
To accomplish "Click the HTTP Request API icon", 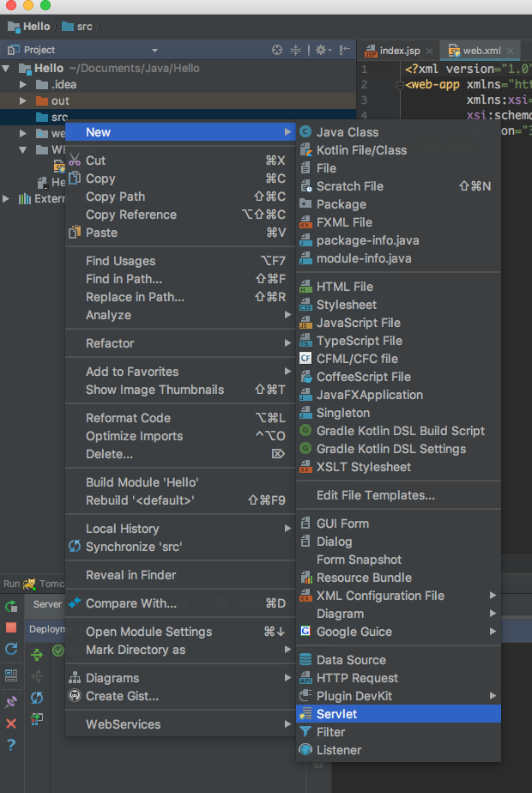I will click(x=305, y=678).
